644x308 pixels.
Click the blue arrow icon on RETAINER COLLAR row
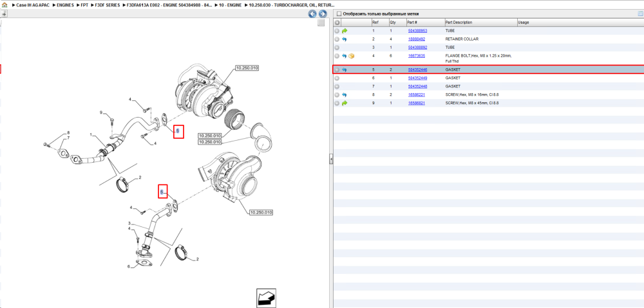pyautogui.click(x=345, y=39)
